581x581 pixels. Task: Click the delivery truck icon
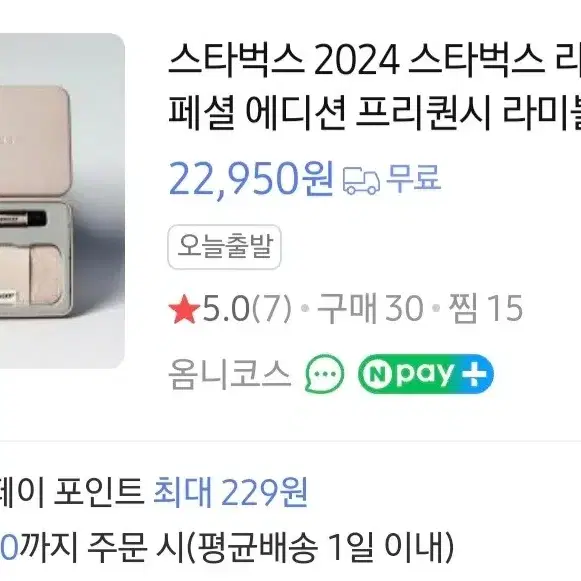361,180
